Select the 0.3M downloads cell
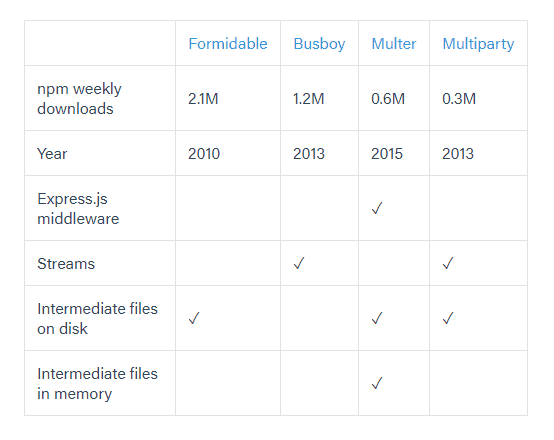 point(478,98)
